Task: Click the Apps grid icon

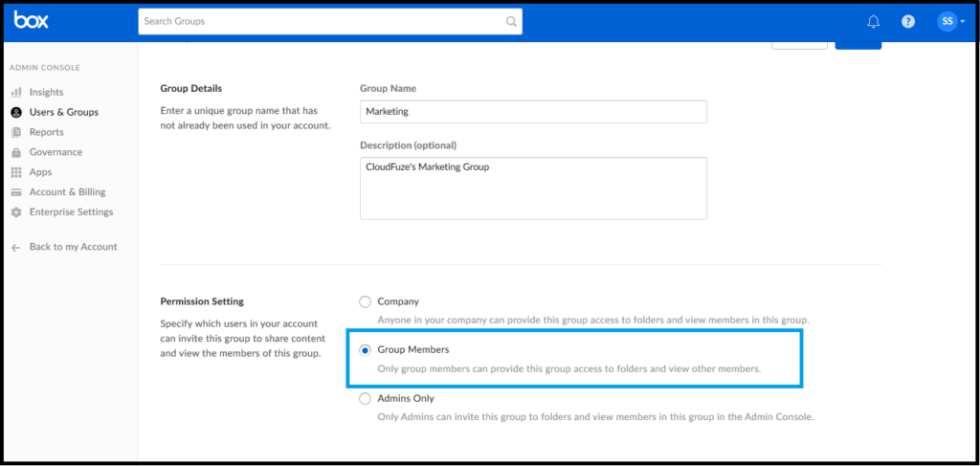Action: tap(17, 172)
